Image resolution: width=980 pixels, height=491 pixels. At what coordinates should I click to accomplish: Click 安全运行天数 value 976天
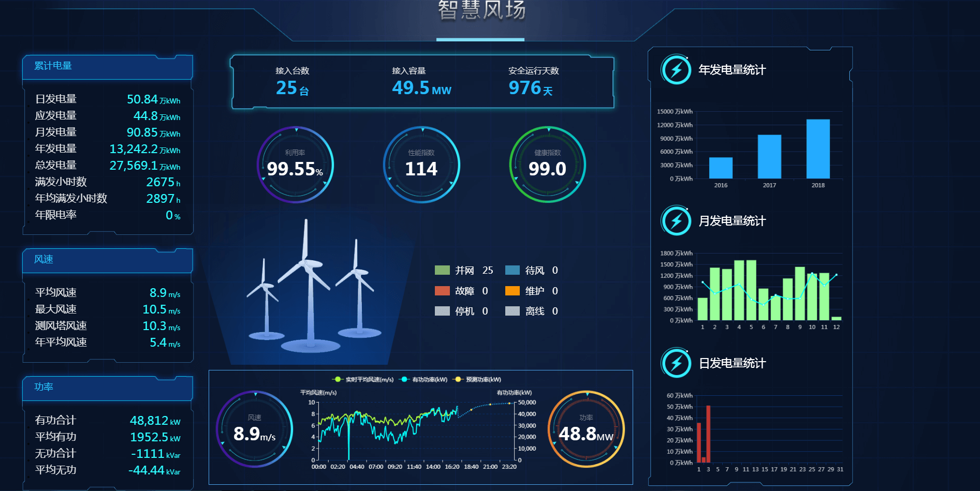[x=531, y=88]
